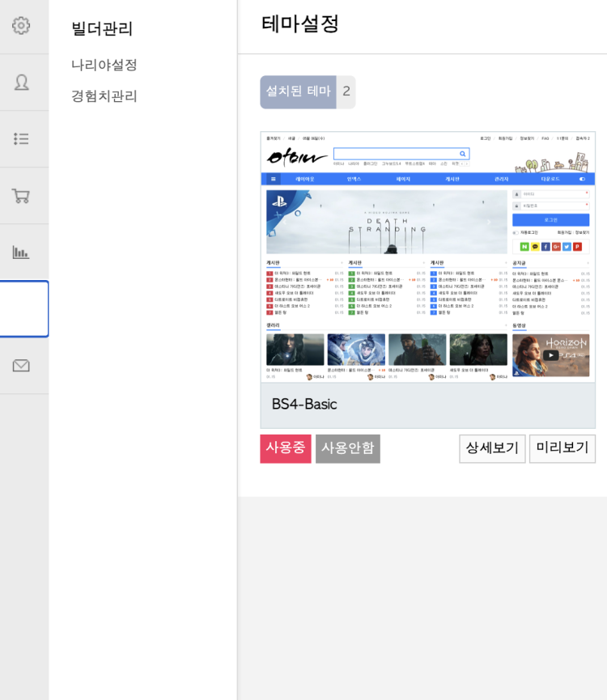Click the toggle switch in preview navigation bar

click(x=581, y=179)
